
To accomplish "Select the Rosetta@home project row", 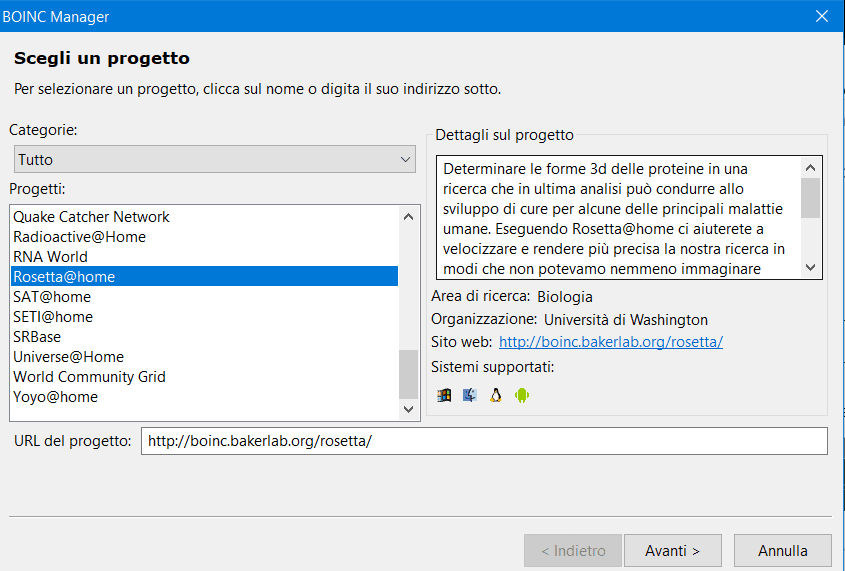I will coord(205,276).
